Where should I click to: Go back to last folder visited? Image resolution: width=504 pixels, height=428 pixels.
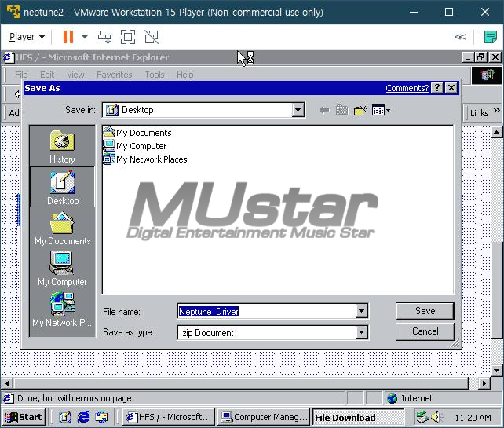324,111
